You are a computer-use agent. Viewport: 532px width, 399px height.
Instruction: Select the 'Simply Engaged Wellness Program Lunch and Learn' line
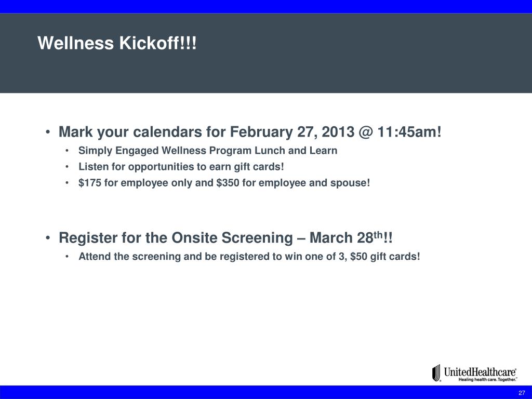point(208,151)
